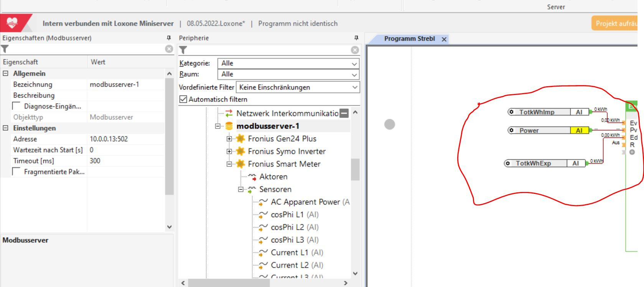Collapse the Sensoren tree node
644x287 pixels.
[241, 189]
